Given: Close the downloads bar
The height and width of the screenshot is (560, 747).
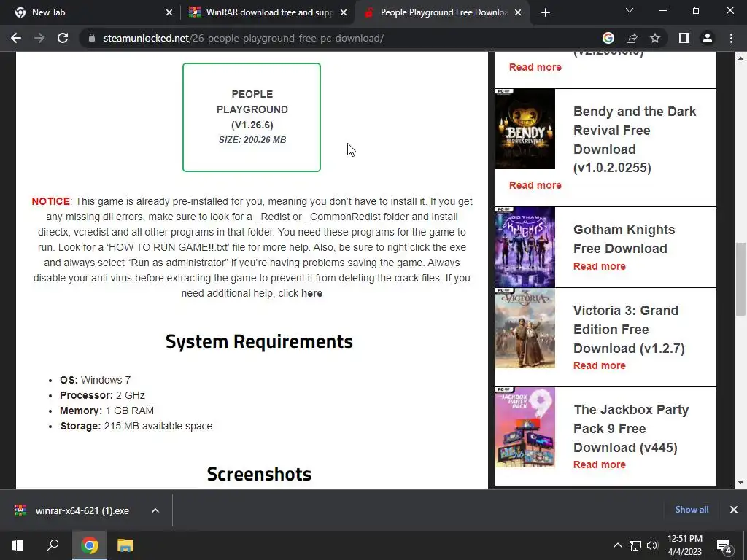Looking at the screenshot, I should click(x=734, y=510).
